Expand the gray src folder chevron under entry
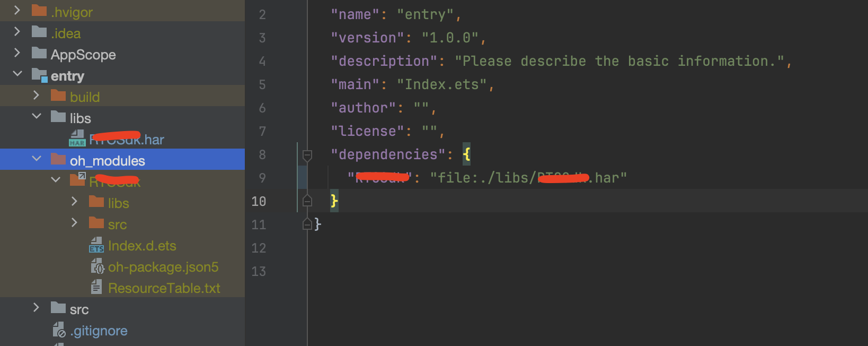The image size is (868, 346). tap(36, 307)
